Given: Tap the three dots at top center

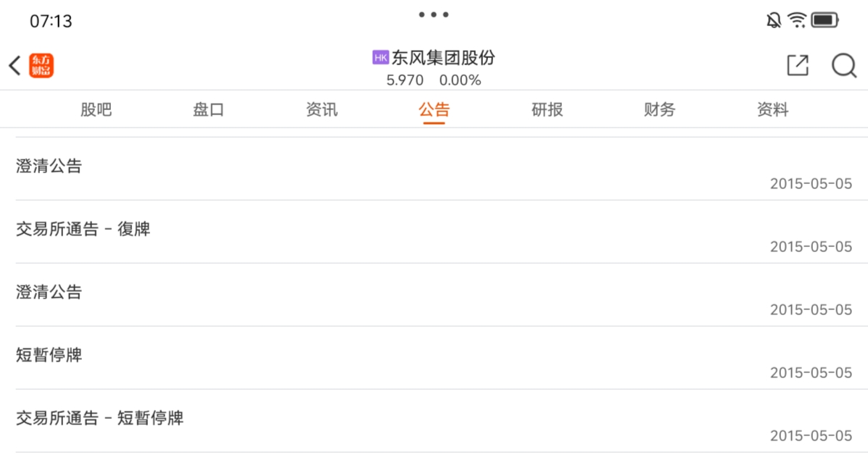Looking at the screenshot, I should (434, 14).
